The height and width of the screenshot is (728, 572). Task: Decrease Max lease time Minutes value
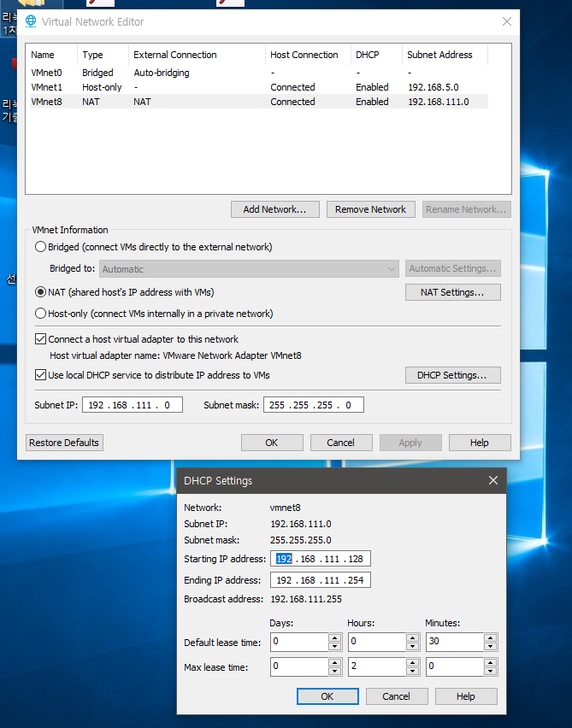tap(490, 672)
